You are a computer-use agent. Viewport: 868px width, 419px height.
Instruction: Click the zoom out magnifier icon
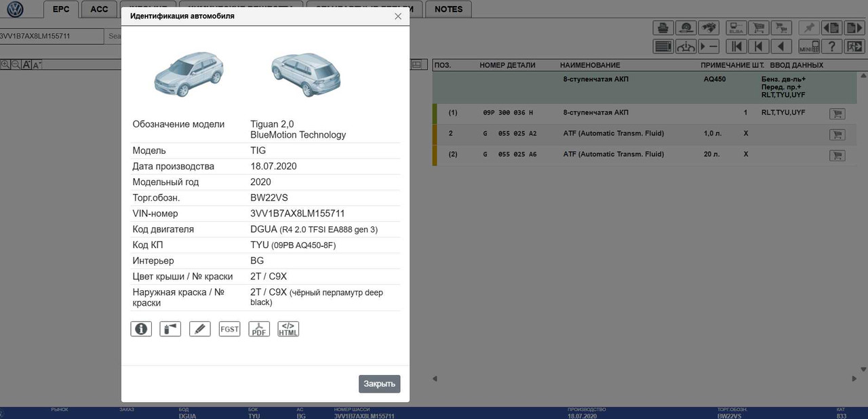tap(16, 64)
